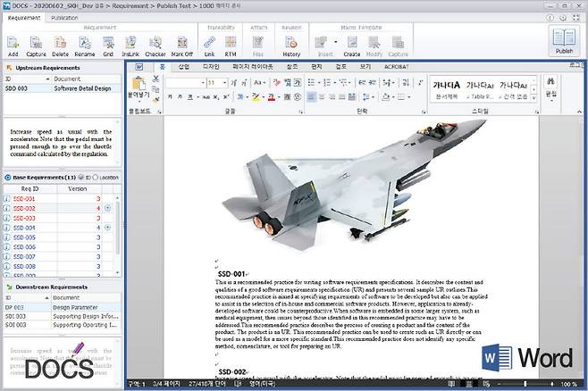
Task: Open the revision History icon
Action: click(291, 43)
